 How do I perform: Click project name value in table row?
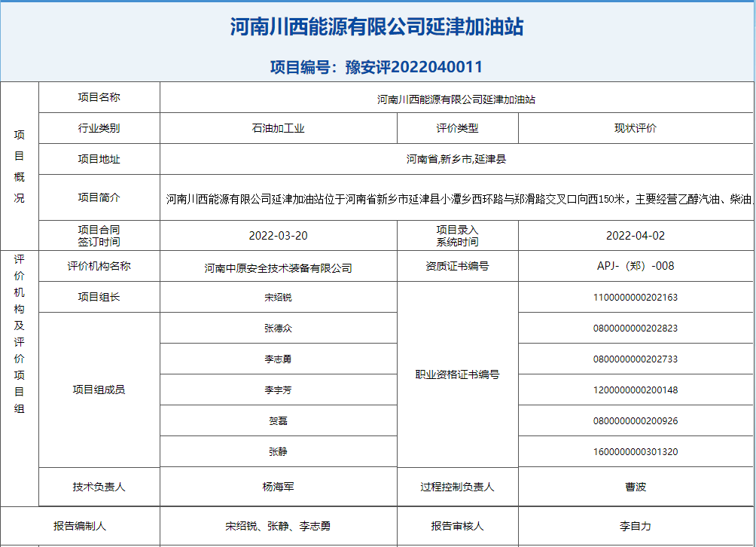tap(456, 100)
